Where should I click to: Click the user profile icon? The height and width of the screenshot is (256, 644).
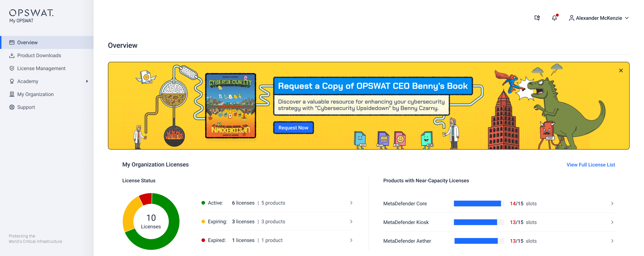point(571,18)
